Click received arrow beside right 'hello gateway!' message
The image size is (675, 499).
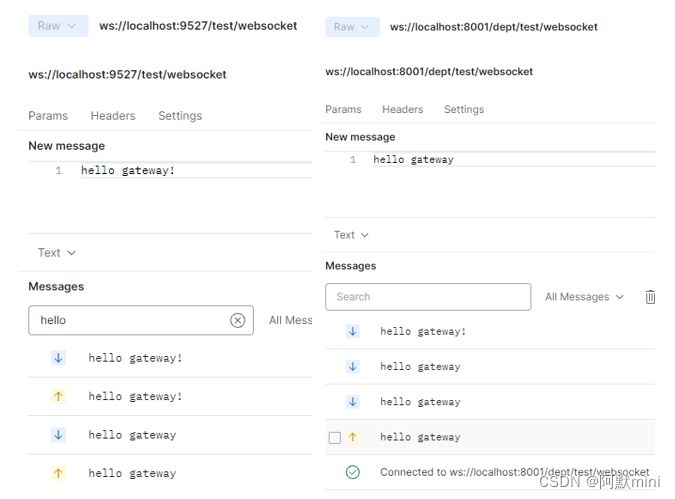353,332
